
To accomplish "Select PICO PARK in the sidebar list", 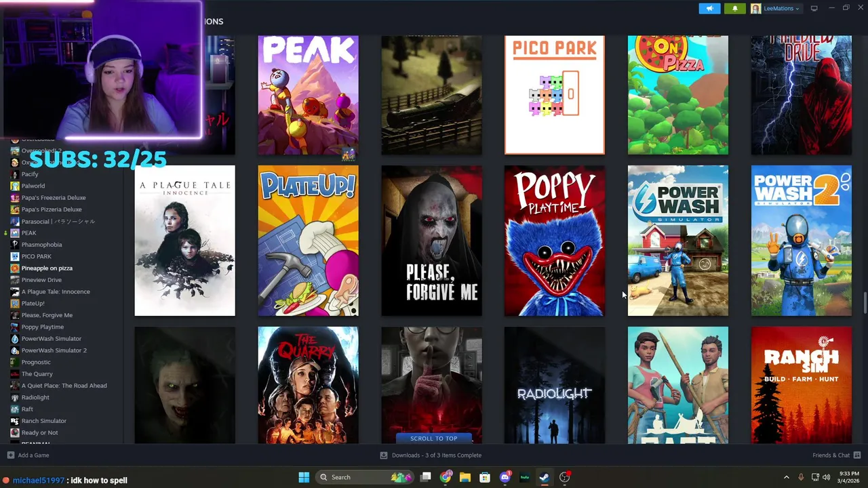I will [x=36, y=256].
